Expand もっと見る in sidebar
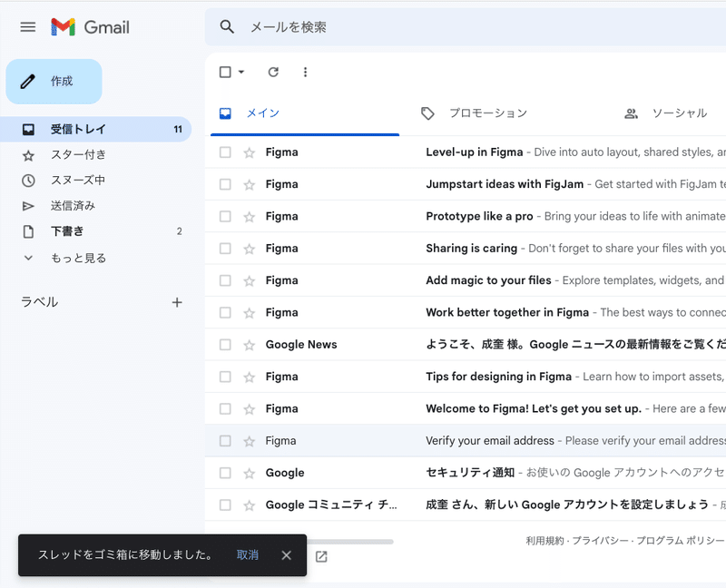Viewport: 726px width, 588px height. (96, 258)
